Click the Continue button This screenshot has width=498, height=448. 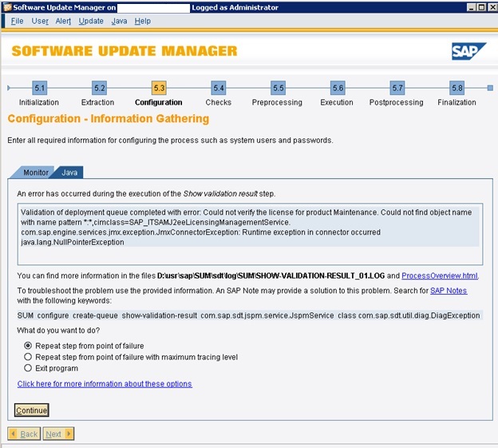tap(31, 410)
